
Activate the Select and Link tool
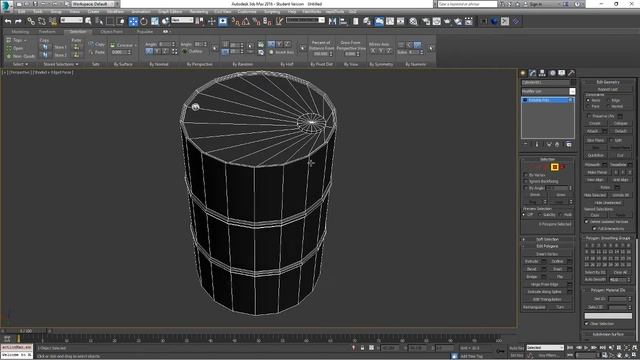click(x=31, y=21)
